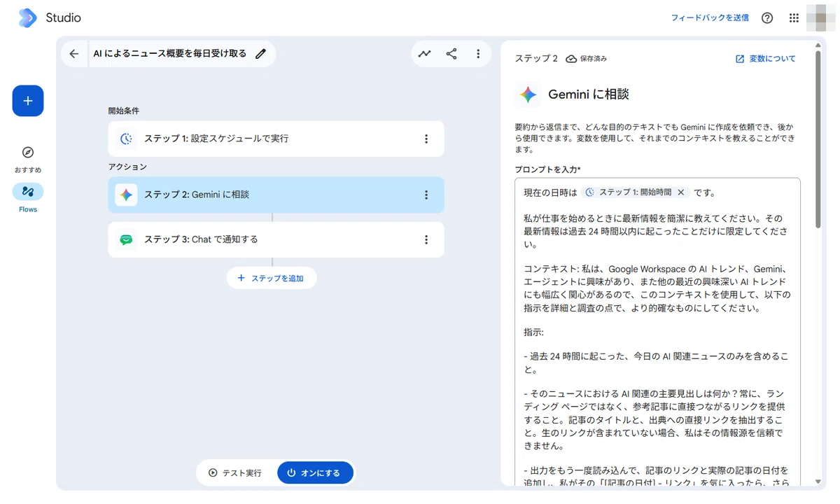Click the cloud 保存済み icon
Image resolution: width=840 pixels, height=504 pixels.
tap(571, 59)
